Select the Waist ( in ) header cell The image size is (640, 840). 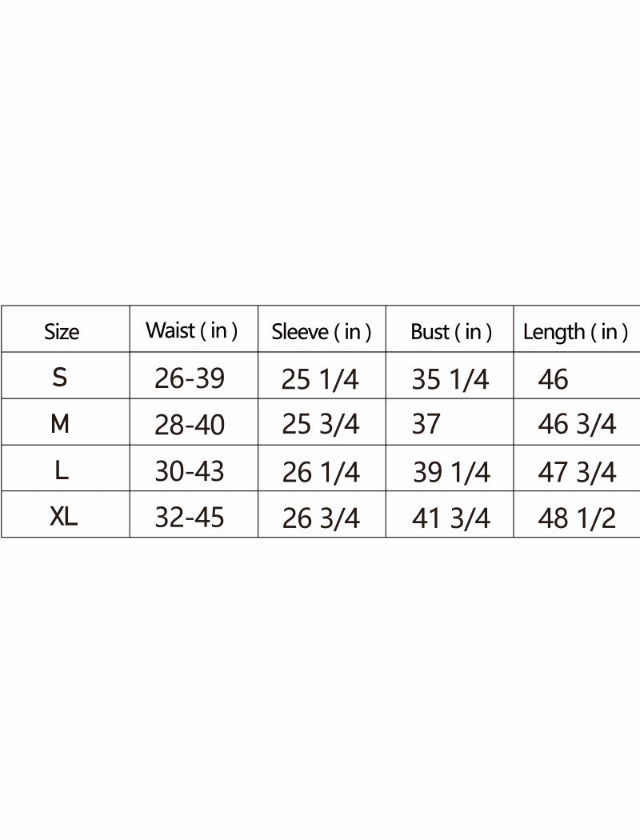click(x=192, y=330)
